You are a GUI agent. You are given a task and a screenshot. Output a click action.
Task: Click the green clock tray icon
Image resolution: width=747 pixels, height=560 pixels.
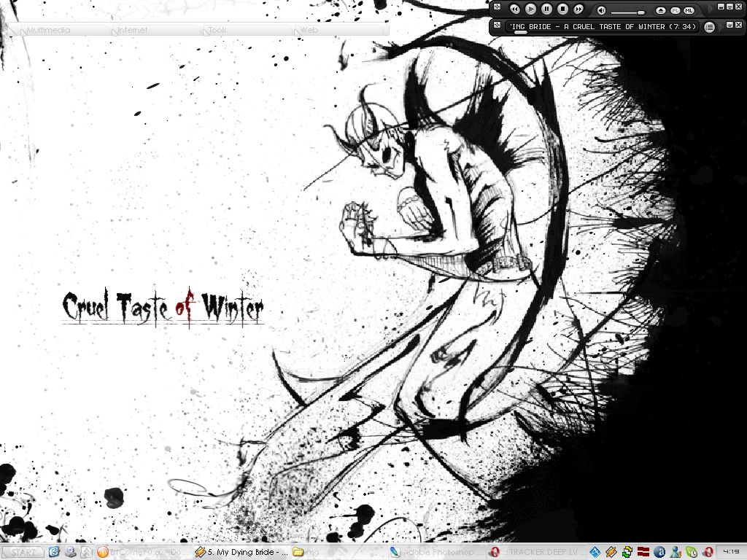(x=692, y=553)
